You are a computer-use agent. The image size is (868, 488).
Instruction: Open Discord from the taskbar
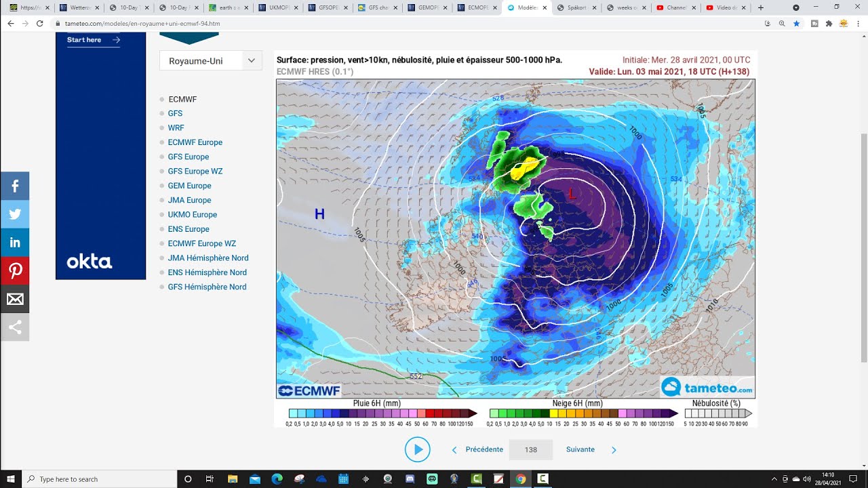pyautogui.click(x=410, y=479)
